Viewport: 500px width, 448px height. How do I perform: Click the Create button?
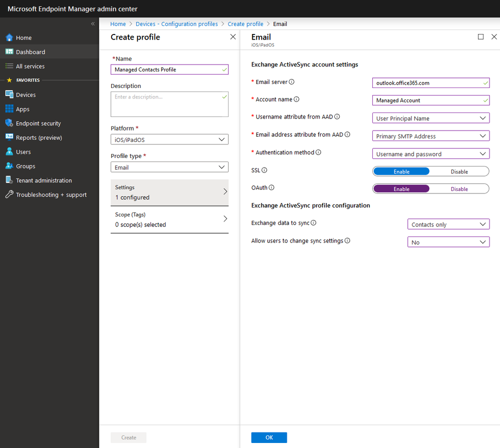[x=129, y=437]
